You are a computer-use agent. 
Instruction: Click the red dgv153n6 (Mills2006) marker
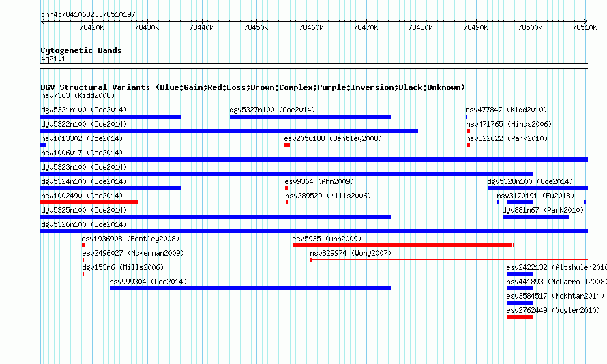click(x=83, y=274)
